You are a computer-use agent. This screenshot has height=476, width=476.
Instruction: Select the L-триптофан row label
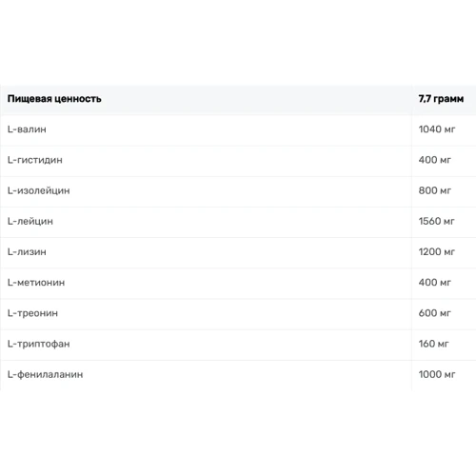(39, 344)
